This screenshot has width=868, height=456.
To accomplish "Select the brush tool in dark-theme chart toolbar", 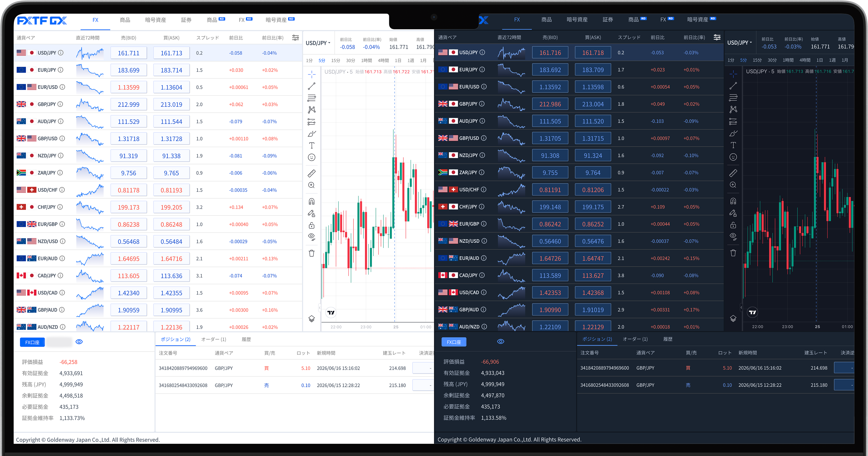I will pos(733,133).
